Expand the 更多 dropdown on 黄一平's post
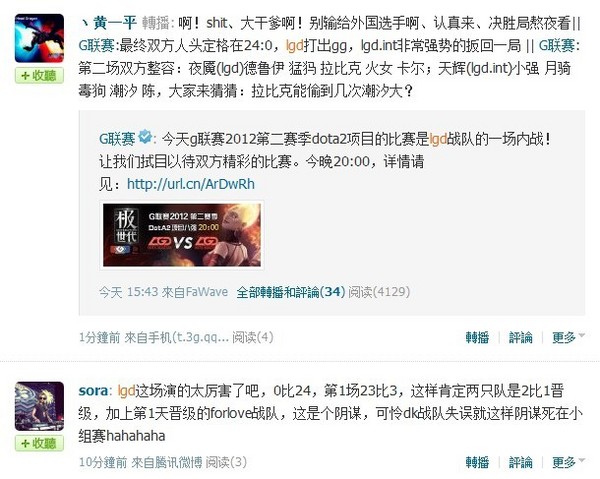 pos(568,337)
